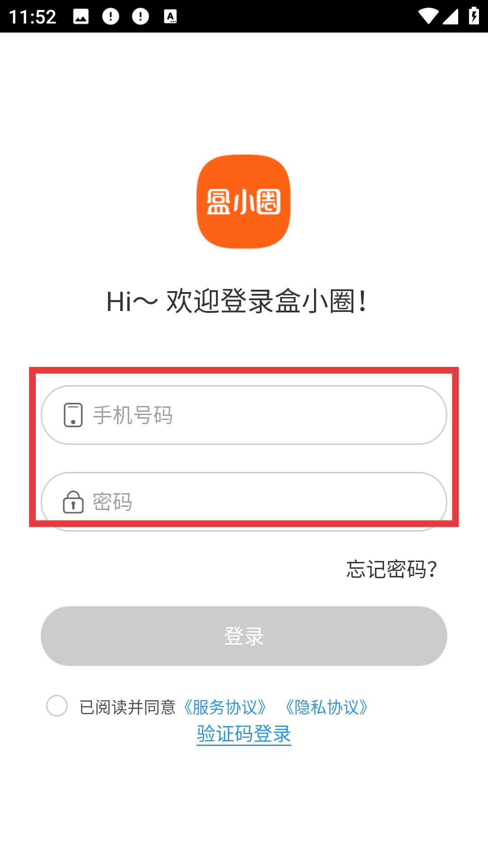Screen dimensions: 488x868
Task: Tap the orange 盒小圈 app logo
Action: click(244, 202)
